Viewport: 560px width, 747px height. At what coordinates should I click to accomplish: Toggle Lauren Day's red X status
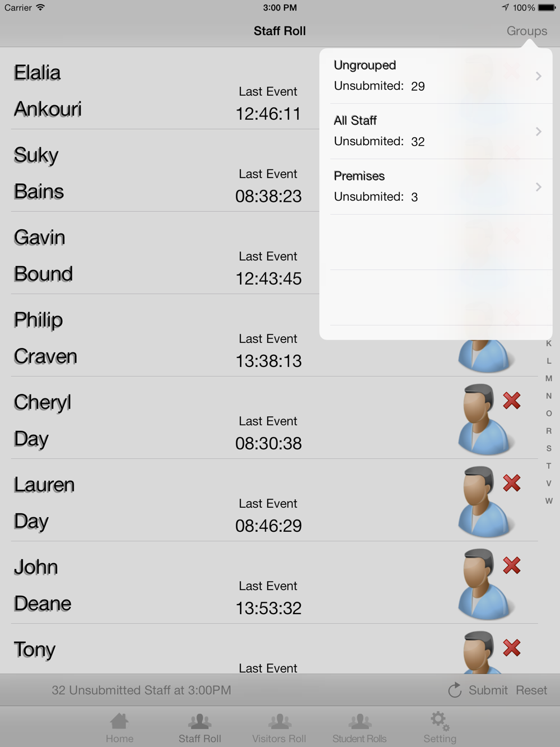[x=512, y=483]
